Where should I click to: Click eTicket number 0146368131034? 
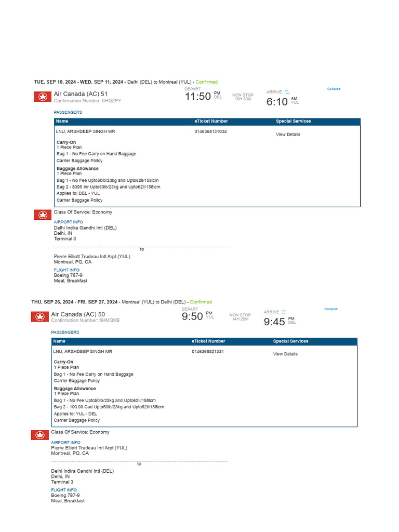pos(210,131)
